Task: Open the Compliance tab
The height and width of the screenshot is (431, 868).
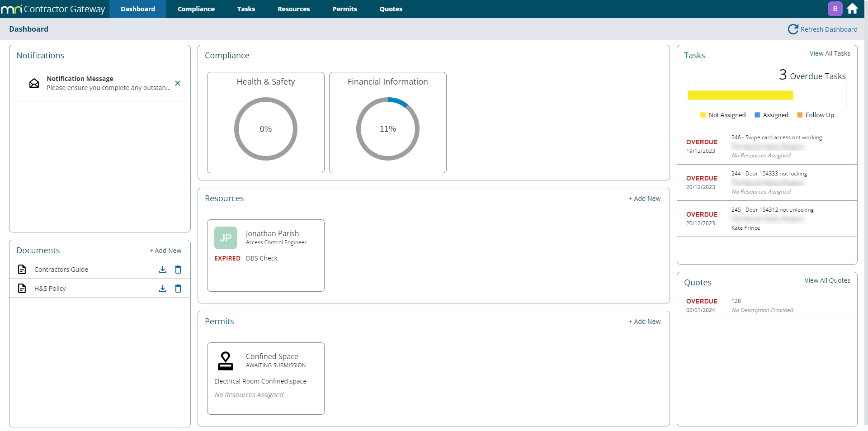Action: pos(196,9)
